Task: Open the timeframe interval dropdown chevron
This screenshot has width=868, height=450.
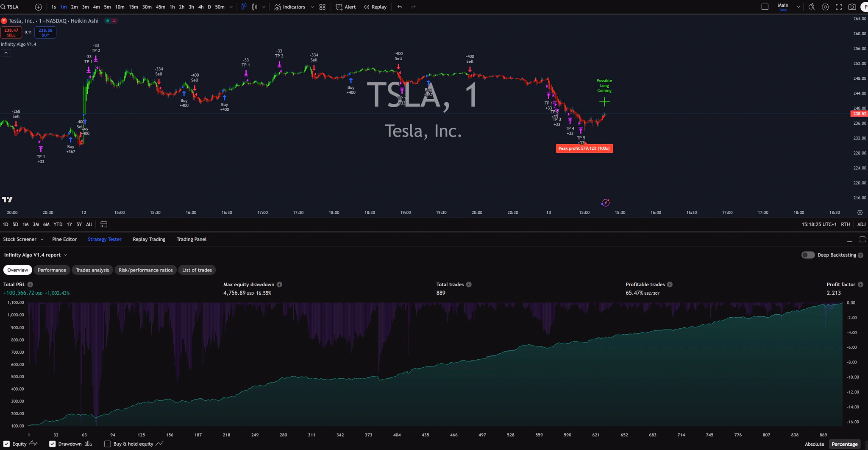Action: coord(230,7)
